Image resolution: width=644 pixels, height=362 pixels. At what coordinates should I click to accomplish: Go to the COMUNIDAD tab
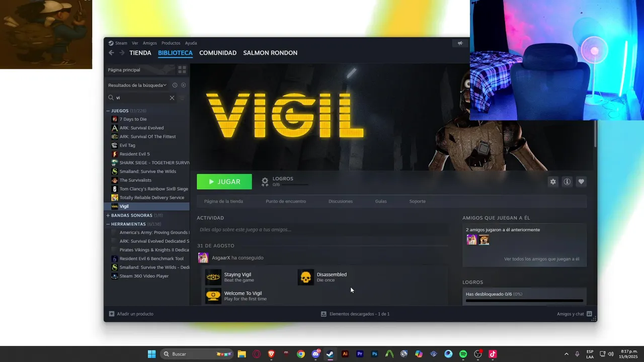(x=218, y=53)
